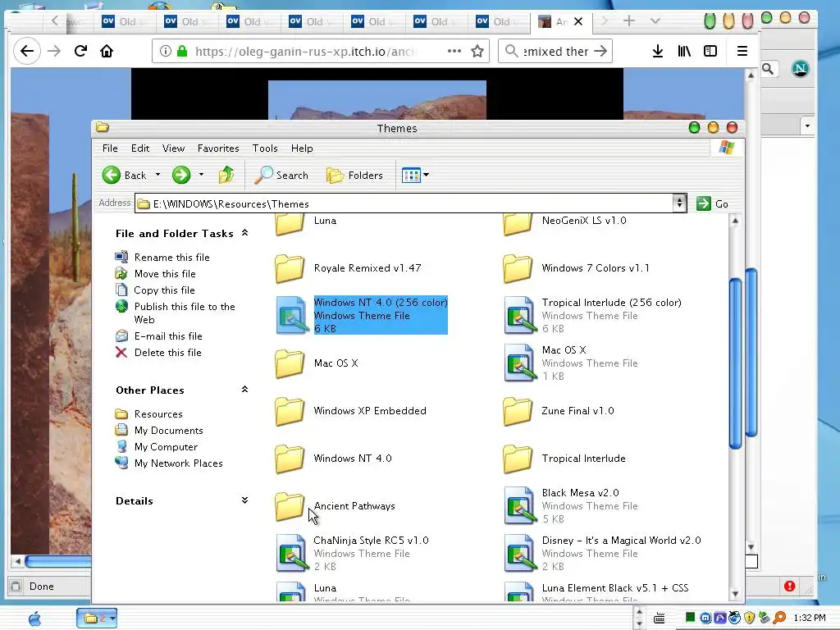Toggle the Folders pane in Explorer toolbar
Viewport: 840px width, 630px height.
(354, 176)
